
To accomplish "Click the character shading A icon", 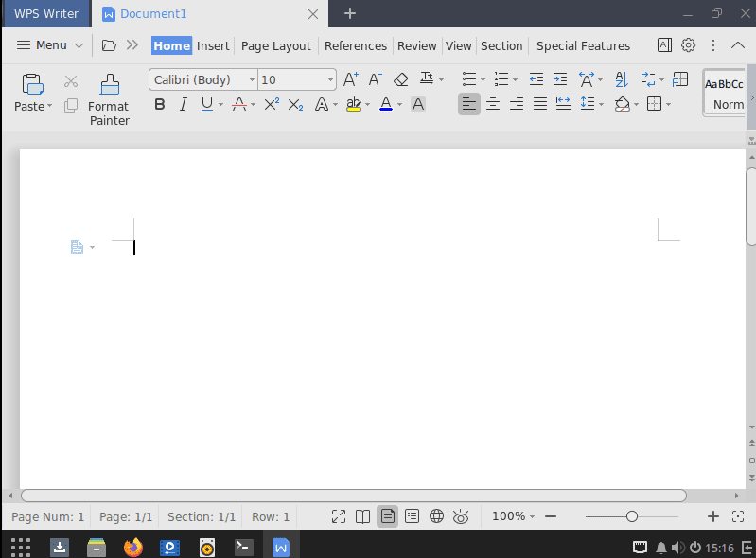I will pyautogui.click(x=418, y=104).
